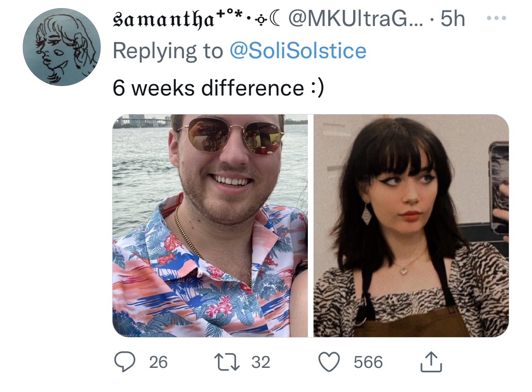Image resolution: width=532 pixels, height=392 pixels.
Task: Open the tweet text '6 weeks difference :)'
Action: coord(218,88)
